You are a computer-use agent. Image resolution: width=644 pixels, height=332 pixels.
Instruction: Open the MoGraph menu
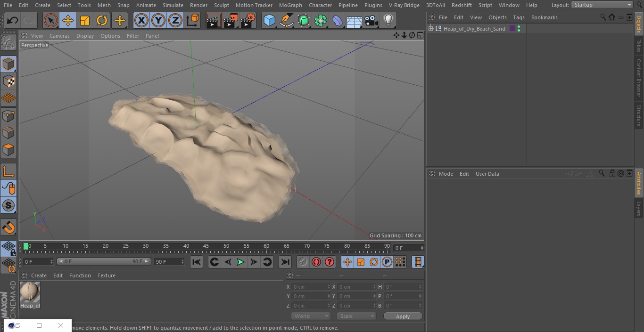tap(290, 5)
